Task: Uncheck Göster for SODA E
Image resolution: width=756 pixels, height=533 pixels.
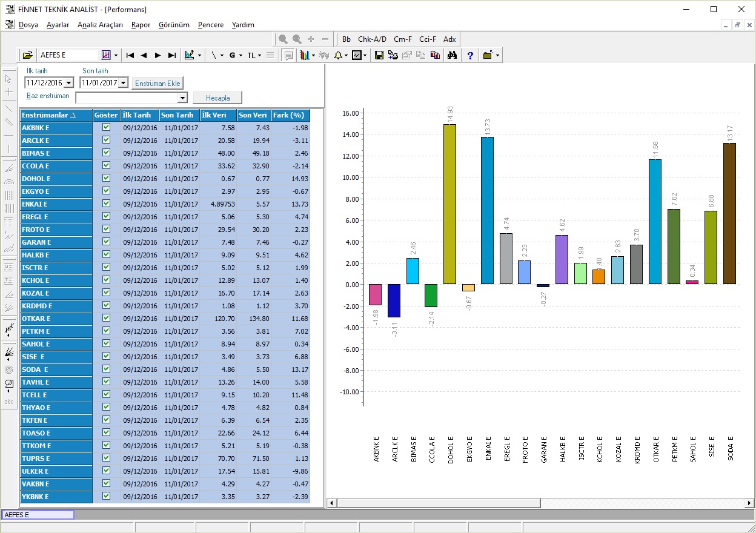Action: 107,369
